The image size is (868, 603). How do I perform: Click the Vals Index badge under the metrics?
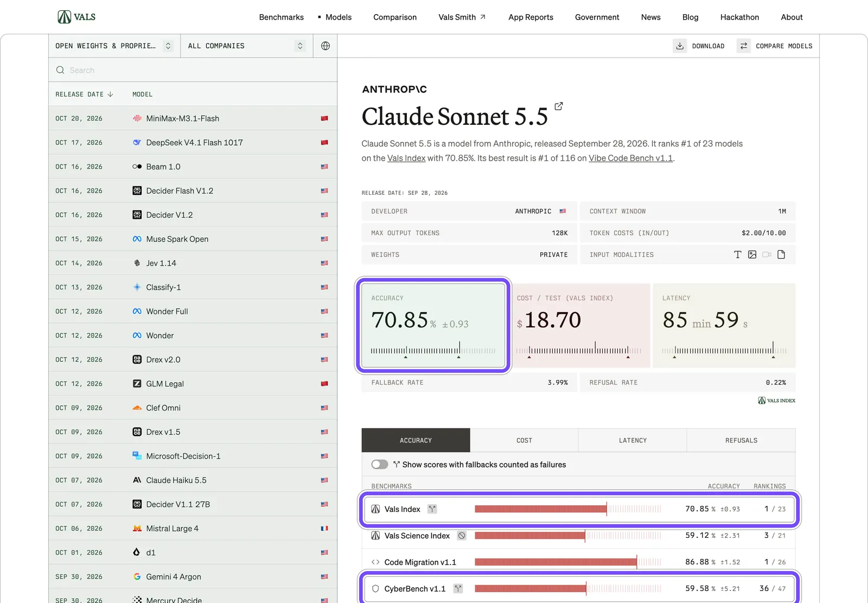777,401
